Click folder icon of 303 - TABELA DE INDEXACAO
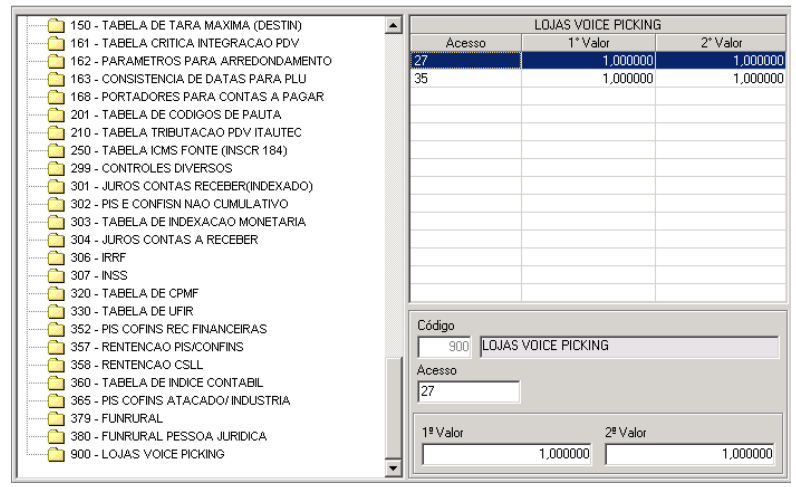This screenshot has height=487, width=796. click(x=56, y=222)
